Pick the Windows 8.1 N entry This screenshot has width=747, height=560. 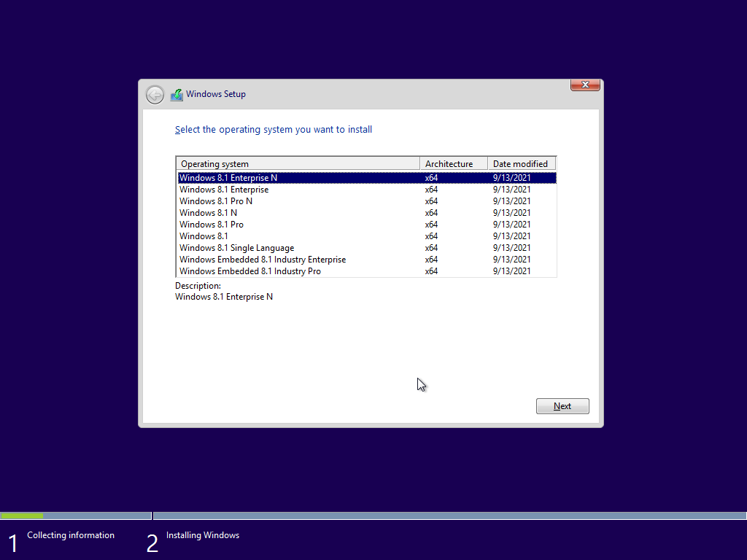366,213
